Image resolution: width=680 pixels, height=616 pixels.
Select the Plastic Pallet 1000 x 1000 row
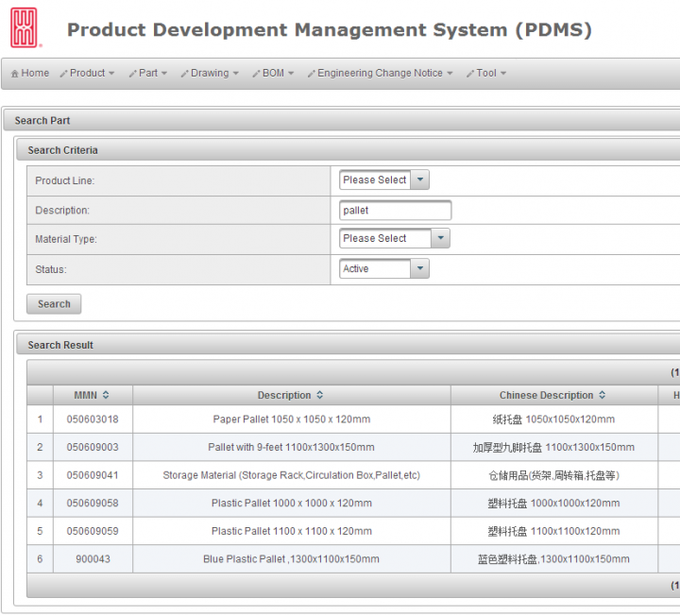(x=291, y=503)
